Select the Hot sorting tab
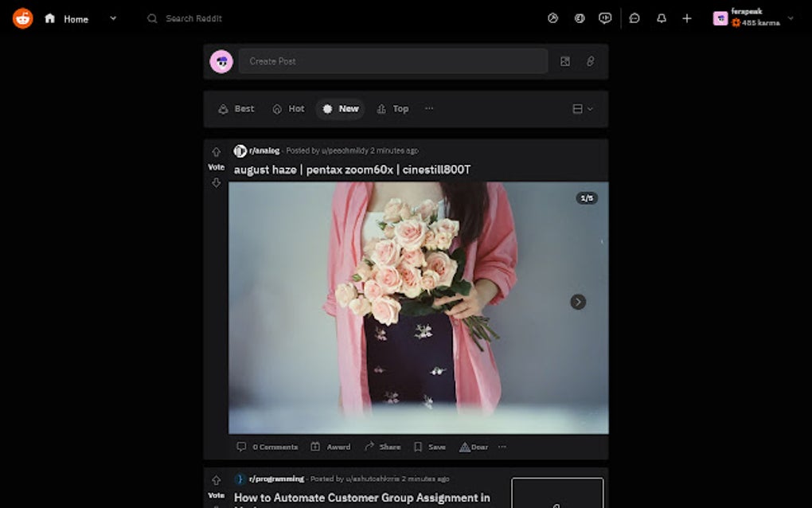Screen dimensions: 812x508 (x=288, y=108)
